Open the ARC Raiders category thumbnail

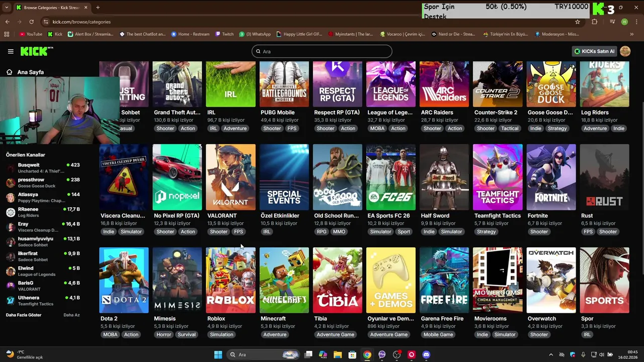pyautogui.click(x=444, y=84)
